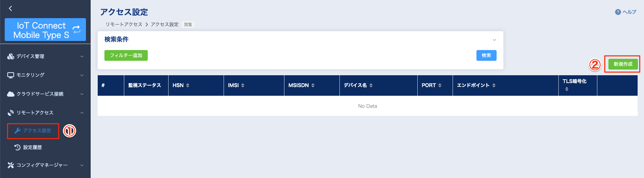Sort table by HSN column

coord(188,85)
